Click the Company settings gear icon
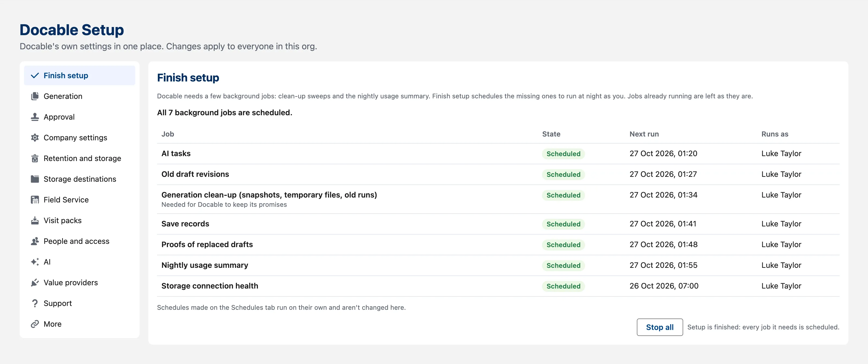The height and width of the screenshot is (364, 868). (35, 138)
